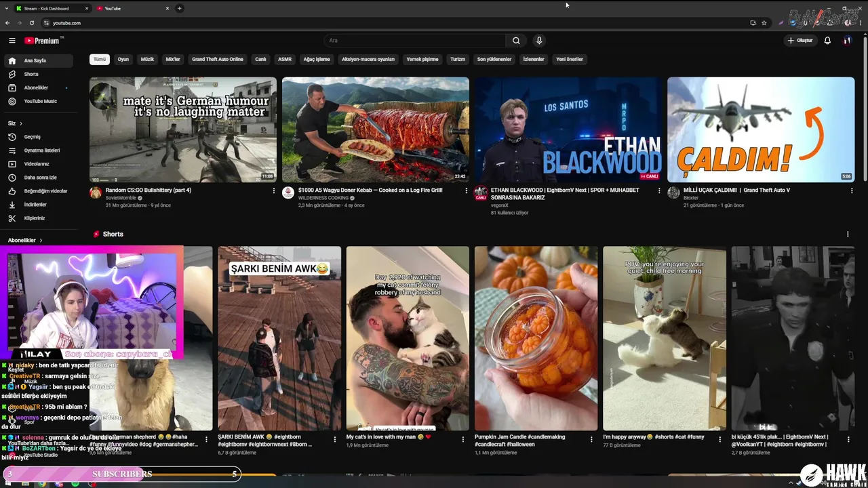Select the Oyun filter chip

123,59
